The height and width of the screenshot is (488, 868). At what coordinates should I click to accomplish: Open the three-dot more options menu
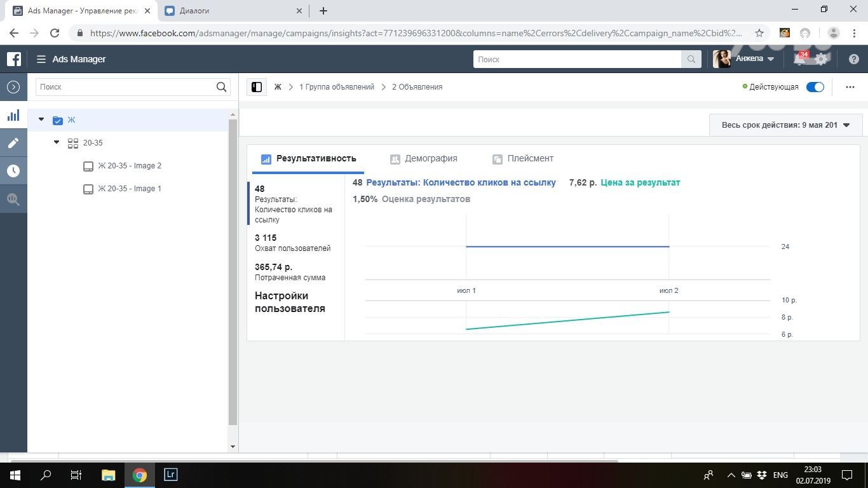point(850,87)
